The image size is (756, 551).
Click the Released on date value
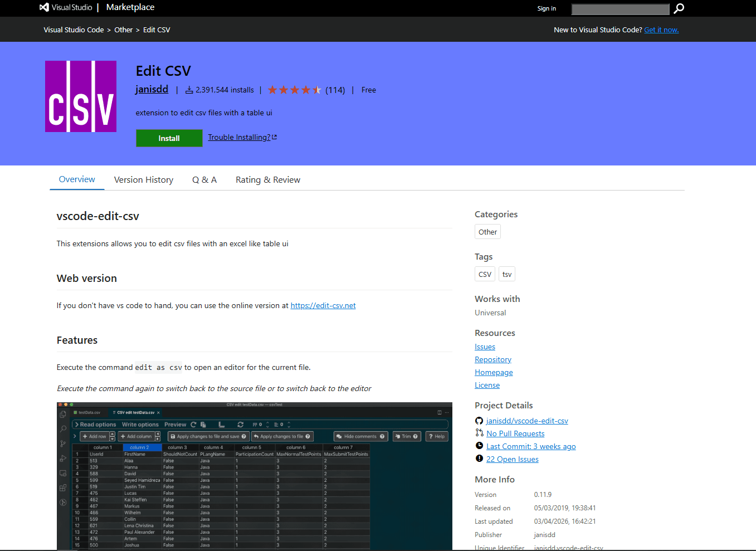coord(565,508)
